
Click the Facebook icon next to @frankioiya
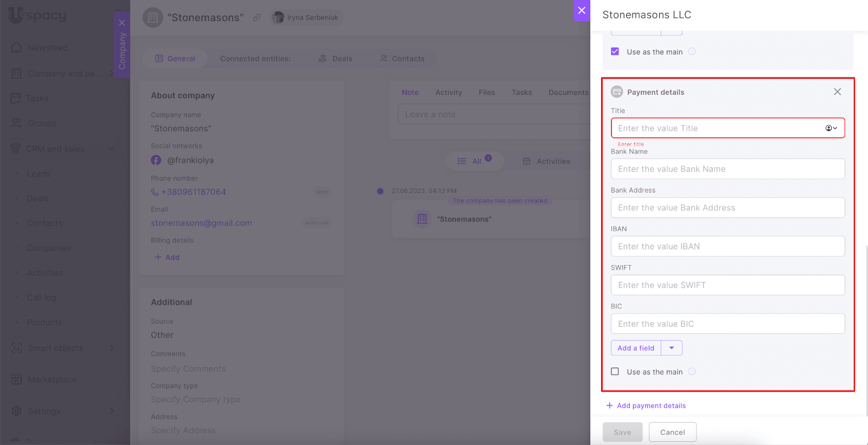pyautogui.click(x=156, y=160)
